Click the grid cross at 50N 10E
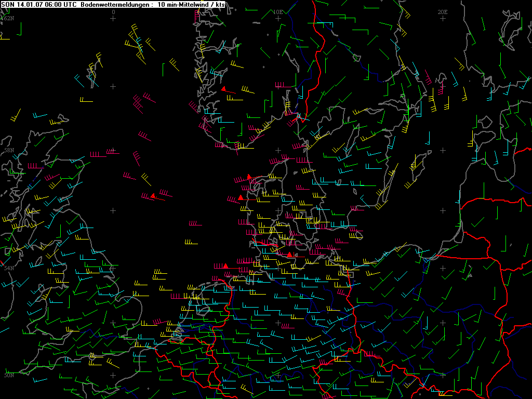This screenshot has width=532, height=399. [x=278, y=375]
